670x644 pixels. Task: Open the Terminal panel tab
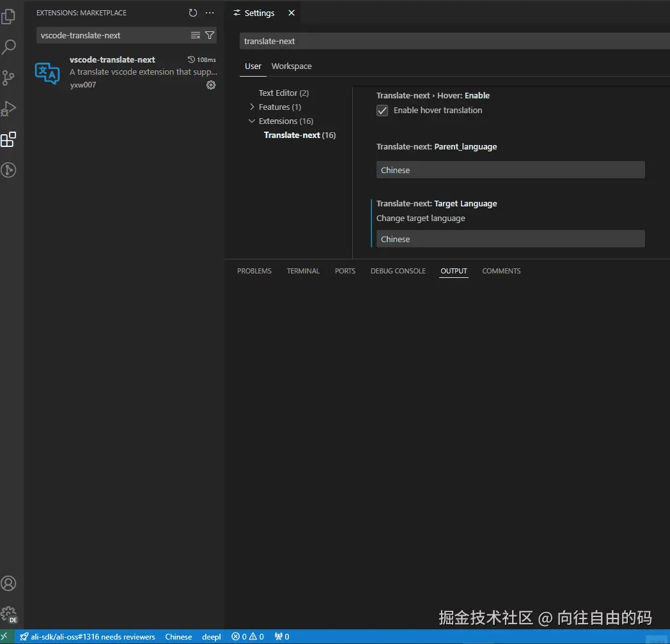(x=303, y=271)
